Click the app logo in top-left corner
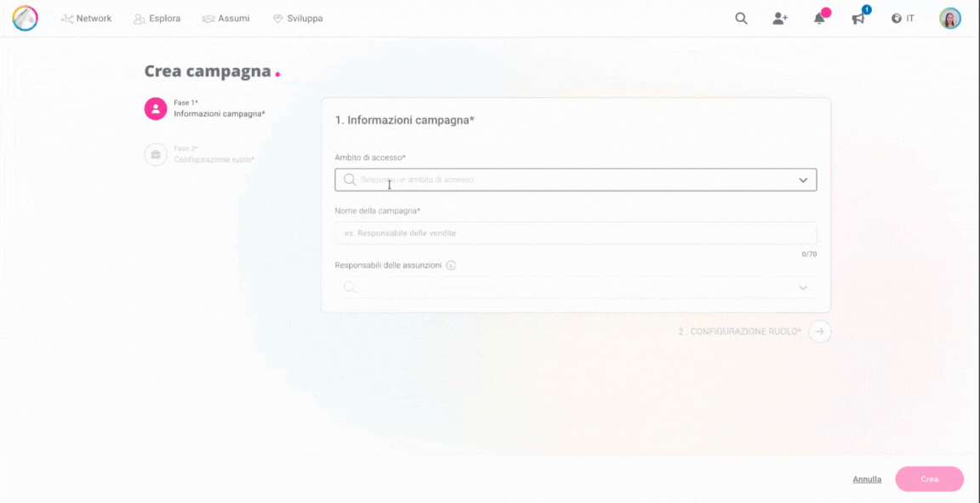 coord(25,18)
